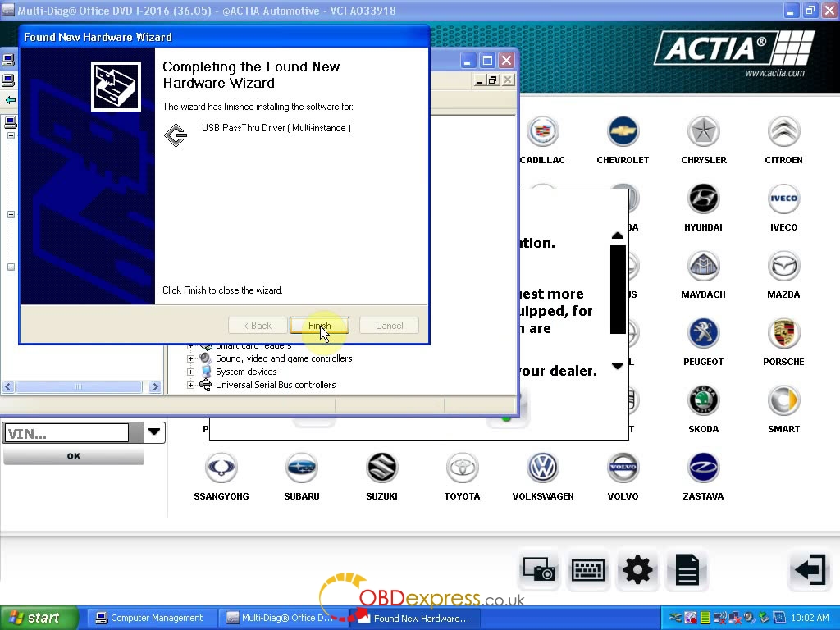Open the document report icon
840x630 pixels.
tap(687, 570)
